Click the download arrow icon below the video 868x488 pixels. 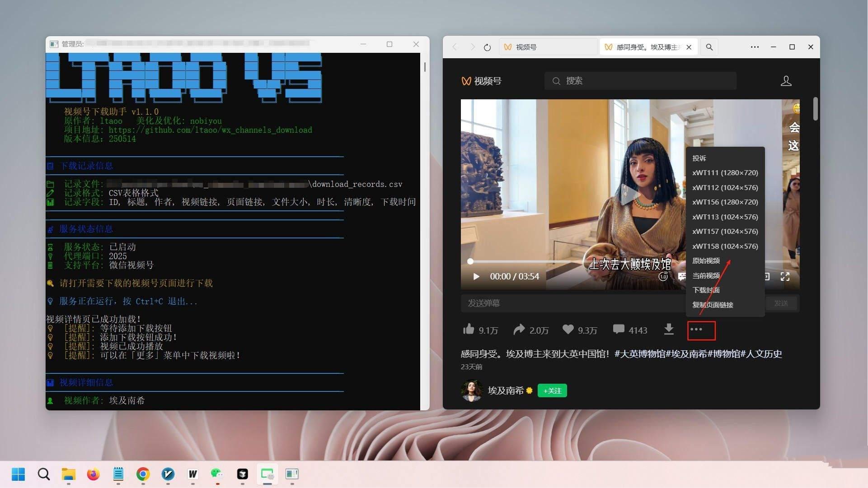[x=669, y=330]
